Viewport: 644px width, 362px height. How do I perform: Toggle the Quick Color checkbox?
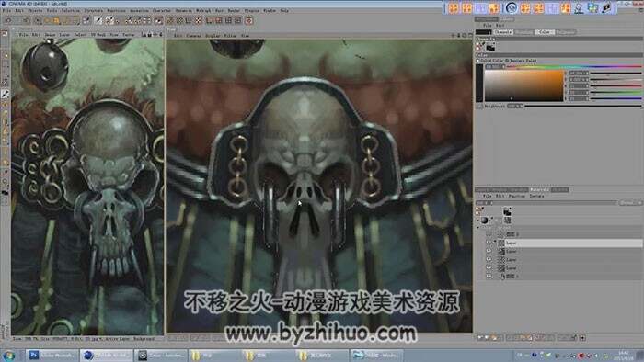coord(478,61)
